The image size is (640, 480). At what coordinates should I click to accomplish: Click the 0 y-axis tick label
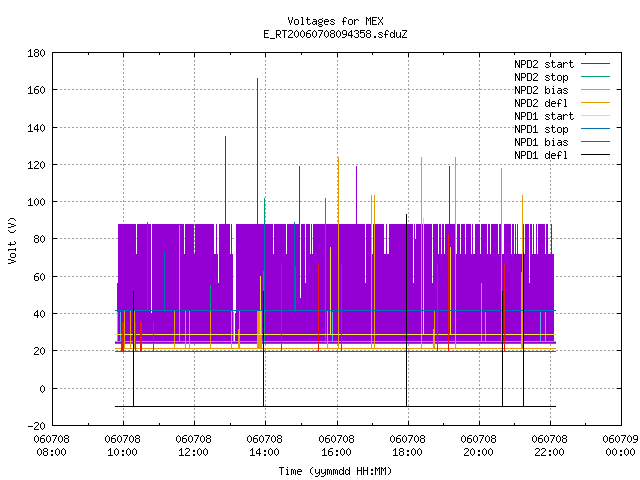click(42, 389)
